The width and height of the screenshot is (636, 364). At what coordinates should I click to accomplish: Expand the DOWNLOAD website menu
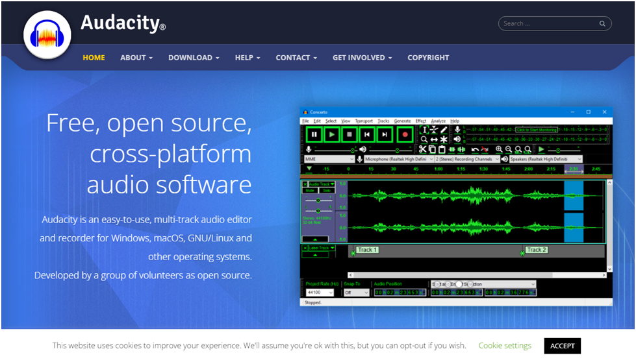[x=194, y=58]
